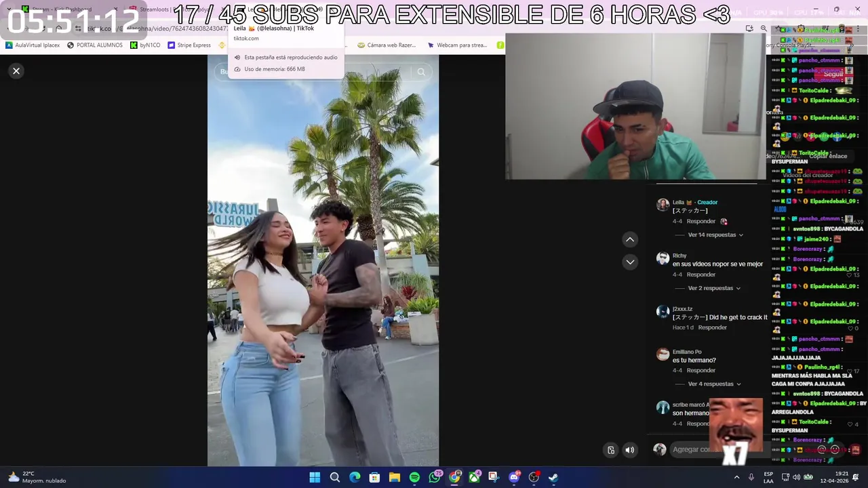
Task: Open Spotify from the taskbar
Action: [414, 477]
